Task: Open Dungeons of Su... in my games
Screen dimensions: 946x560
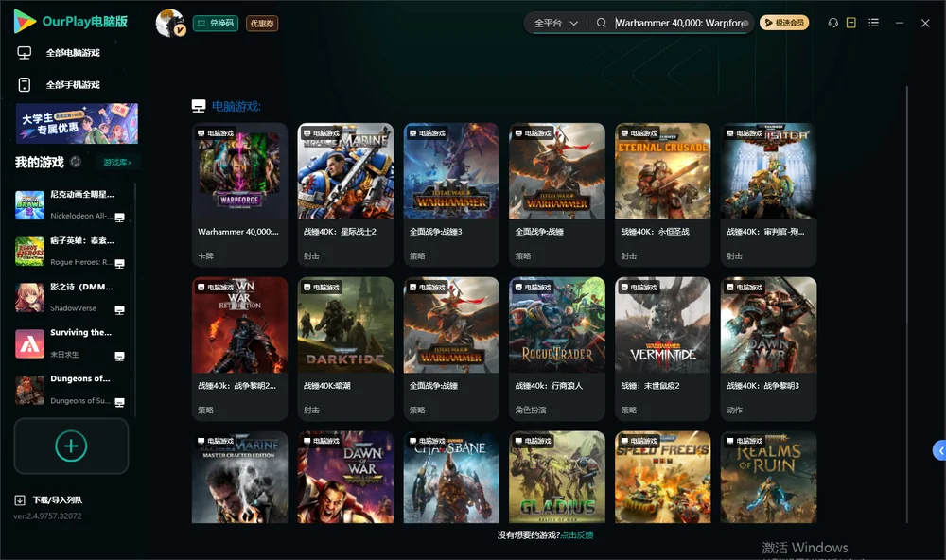Action: coord(71,390)
